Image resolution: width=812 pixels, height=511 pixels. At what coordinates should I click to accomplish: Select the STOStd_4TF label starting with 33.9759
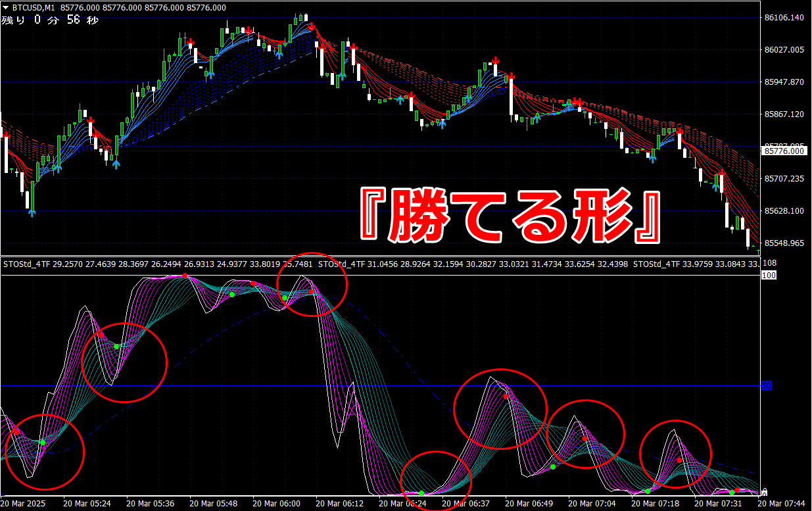(696, 264)
